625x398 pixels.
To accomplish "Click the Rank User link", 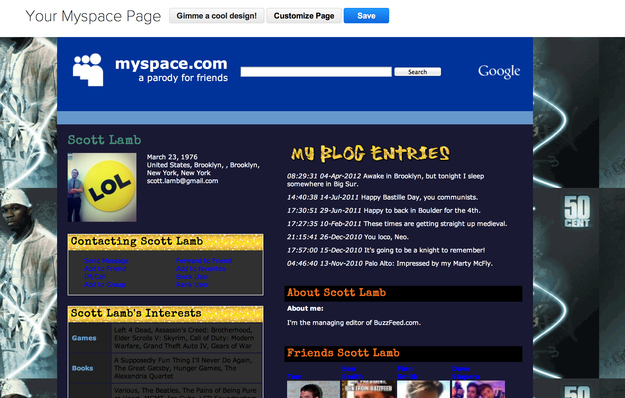I will (192, 284).
